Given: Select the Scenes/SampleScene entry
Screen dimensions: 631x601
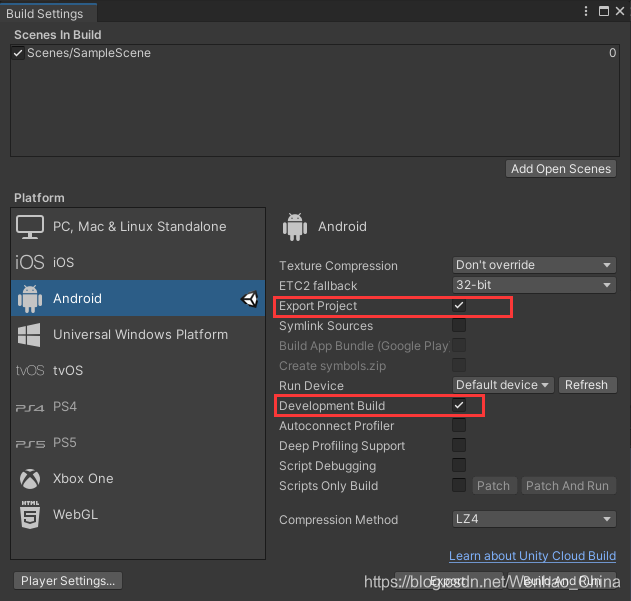Looking at the screenshot, I should pos(315,53).
